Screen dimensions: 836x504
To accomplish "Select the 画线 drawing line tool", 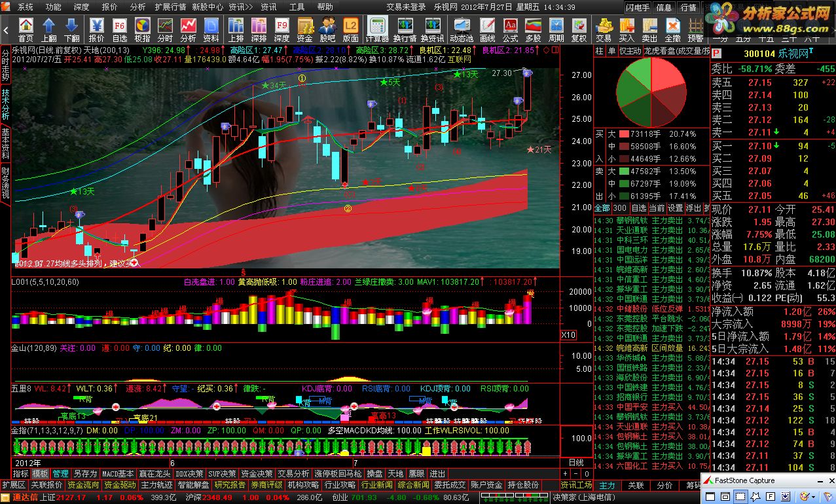I will (x=488, y=29).
